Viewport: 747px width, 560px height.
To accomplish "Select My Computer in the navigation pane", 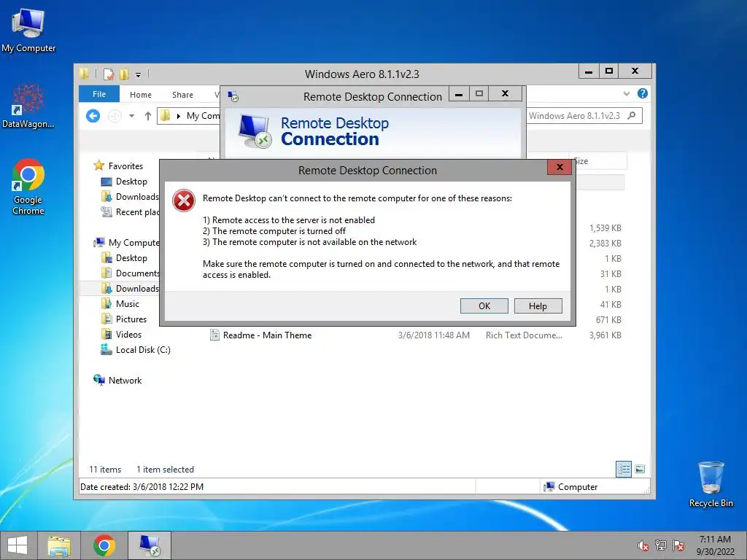I will [x=127, y=242].
